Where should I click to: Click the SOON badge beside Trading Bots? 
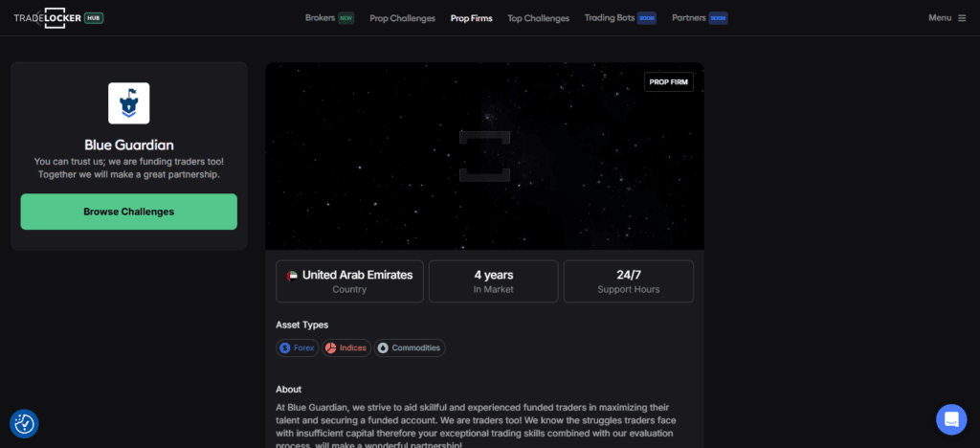pyautogui.click(x=647, y=18)
